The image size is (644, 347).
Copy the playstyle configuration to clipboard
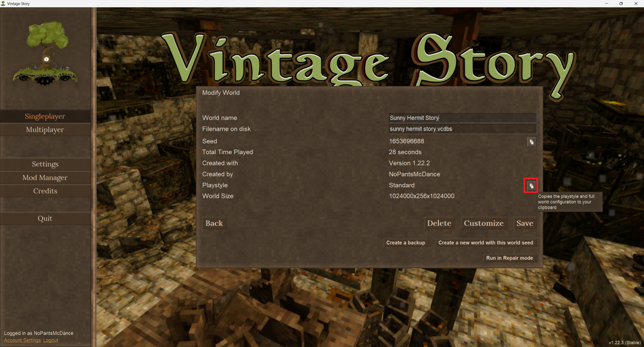tap(531, 186)
